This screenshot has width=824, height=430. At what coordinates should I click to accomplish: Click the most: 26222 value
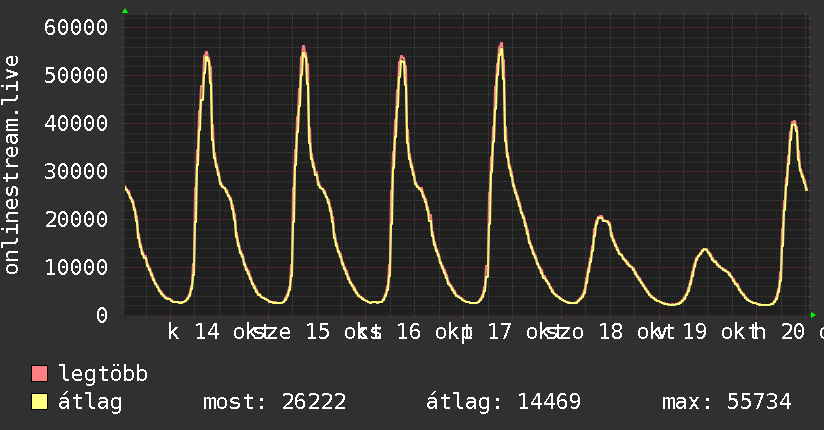tap(275, 402)
